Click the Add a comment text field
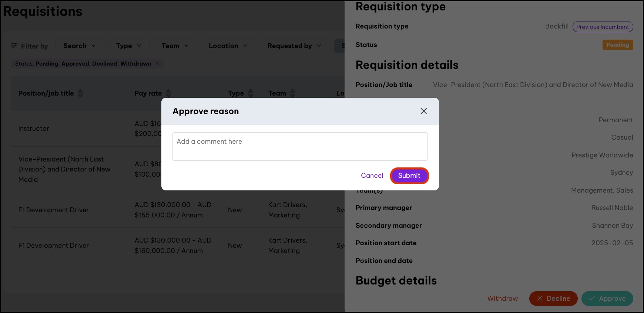 pyautogui.click(x=300, y=146)
